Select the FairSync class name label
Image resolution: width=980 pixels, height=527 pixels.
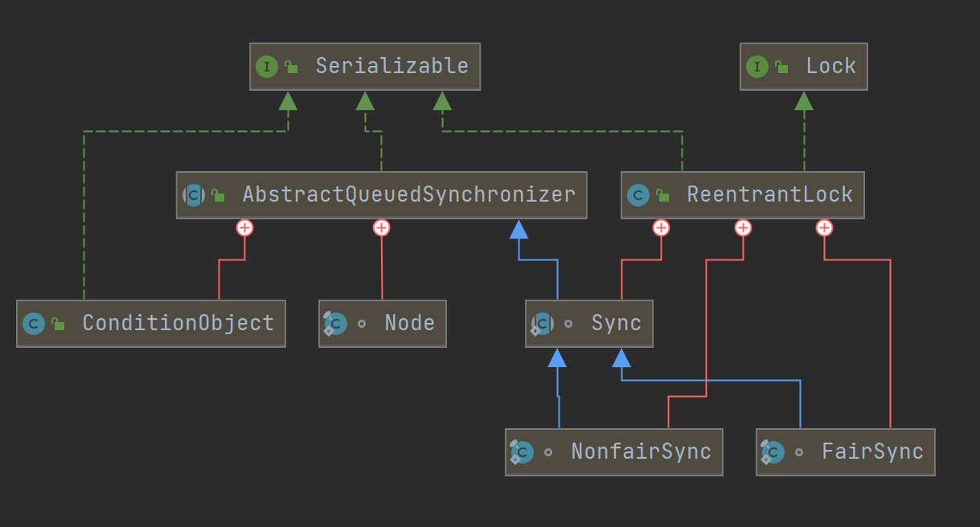pos(872,451)
